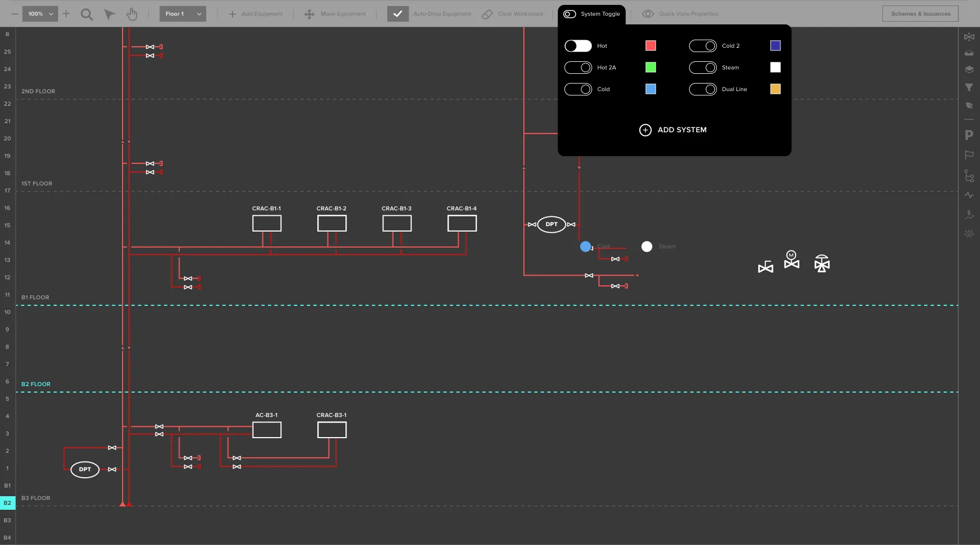
Task: Toggle the Hot system switch
Action: coord(578,46)
